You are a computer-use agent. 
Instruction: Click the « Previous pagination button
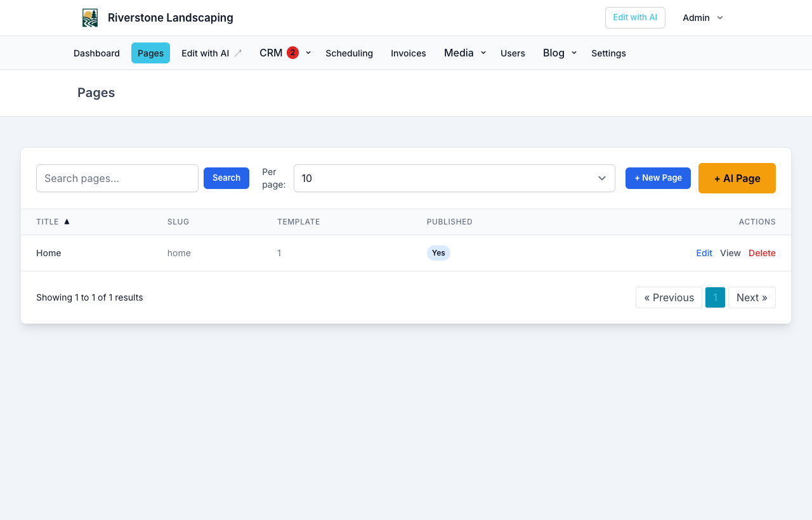tap(669, 297)
